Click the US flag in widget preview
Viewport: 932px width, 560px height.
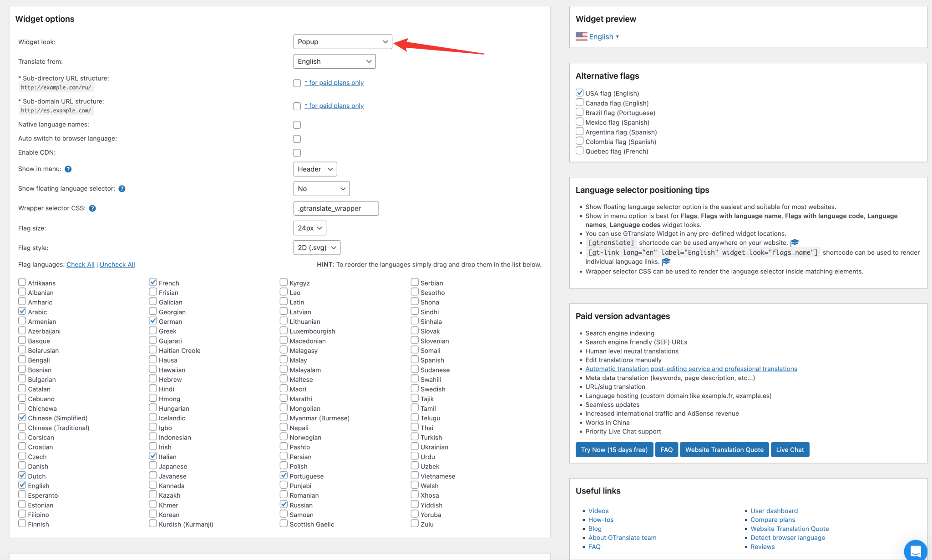click(x=581, y=36)
